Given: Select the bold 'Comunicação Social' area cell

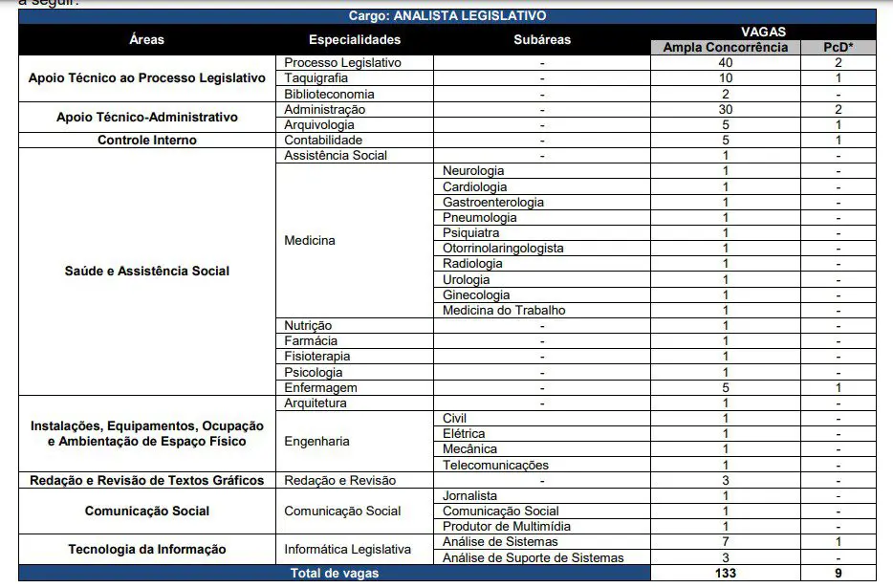Looking at the screenshot, I should (147, 512).
